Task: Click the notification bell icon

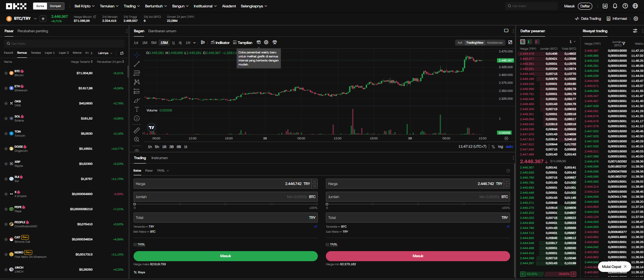Action: tap(615, 6)
